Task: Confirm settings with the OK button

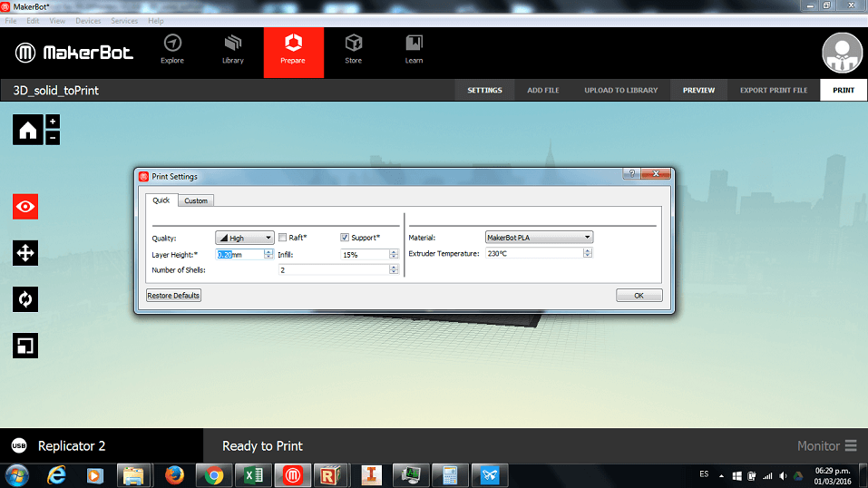Action: pyautogui.click(x=639, y=295)
